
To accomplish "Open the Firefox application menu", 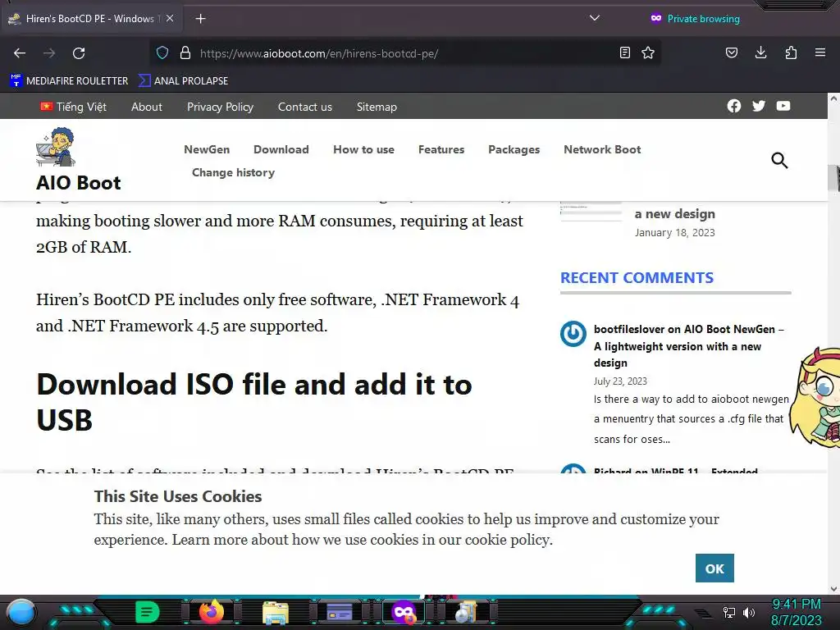I will (820, 52).
